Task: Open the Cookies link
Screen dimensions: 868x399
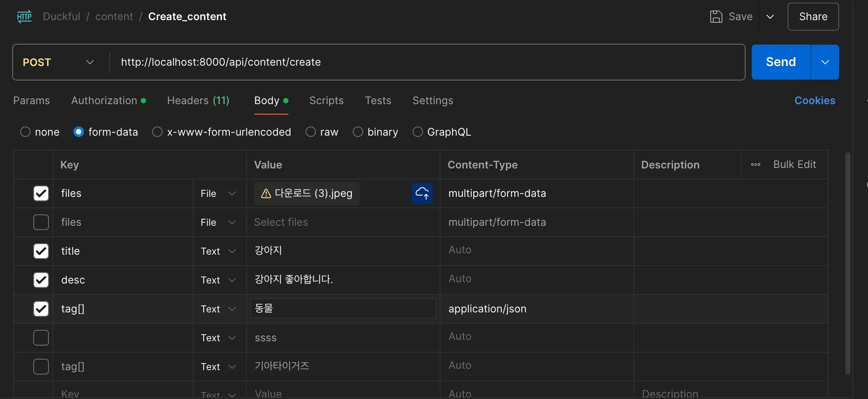Action: [x=815, y=101]
